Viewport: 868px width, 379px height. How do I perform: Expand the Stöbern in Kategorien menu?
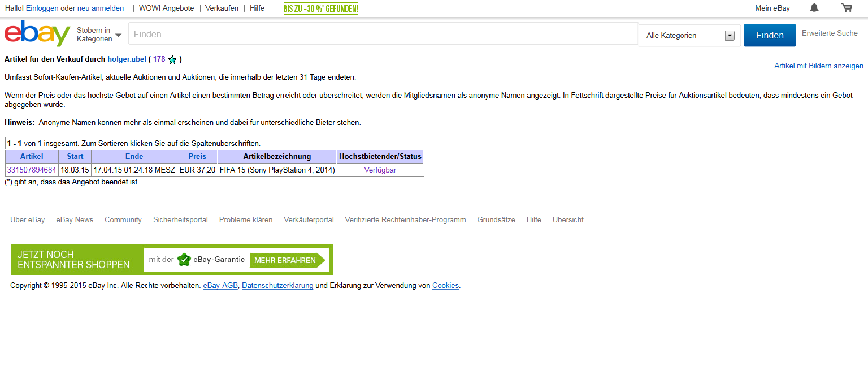(99, 35)
